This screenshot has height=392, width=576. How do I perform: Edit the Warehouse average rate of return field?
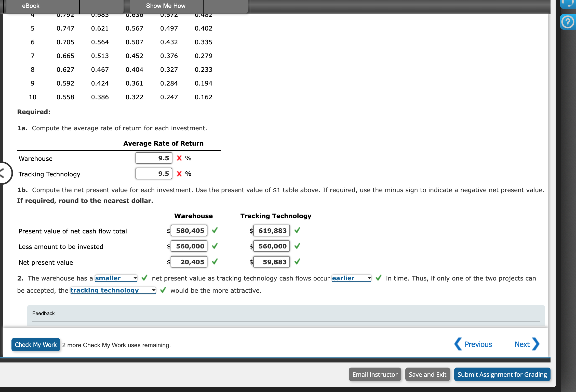click(x=154, y=158)
